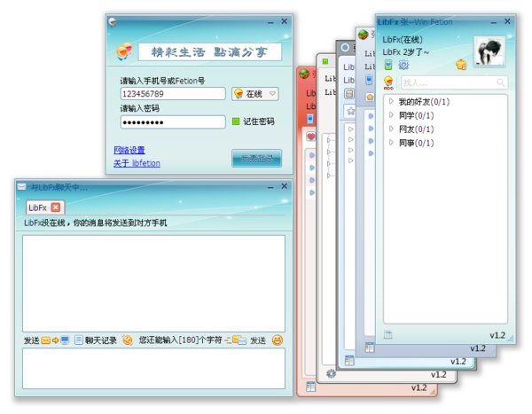The image size is (532, 414).
Task: Click the panel icon at bottom of dark-framed window
Action: point(349,361)
